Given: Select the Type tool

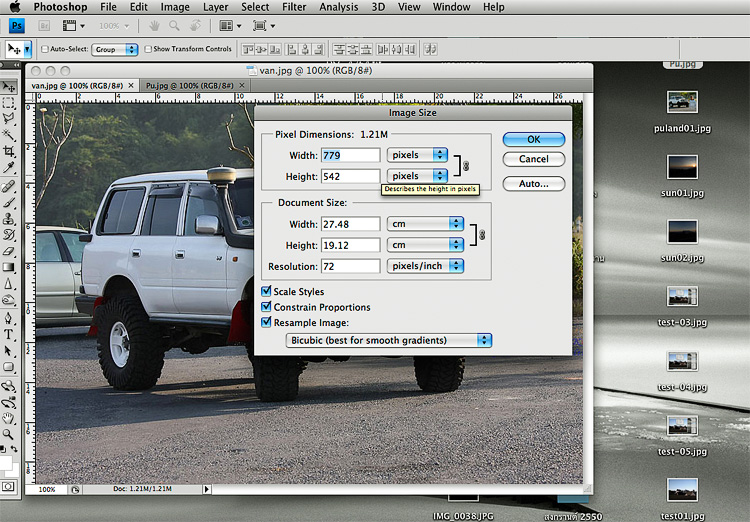Looking at the screenshot, I should pos(9,334).
